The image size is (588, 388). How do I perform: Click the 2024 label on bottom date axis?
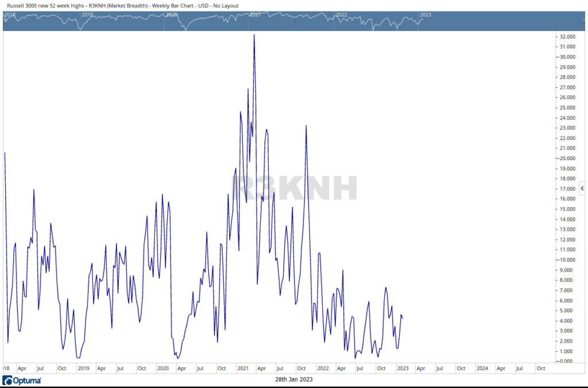coord(482,368)
